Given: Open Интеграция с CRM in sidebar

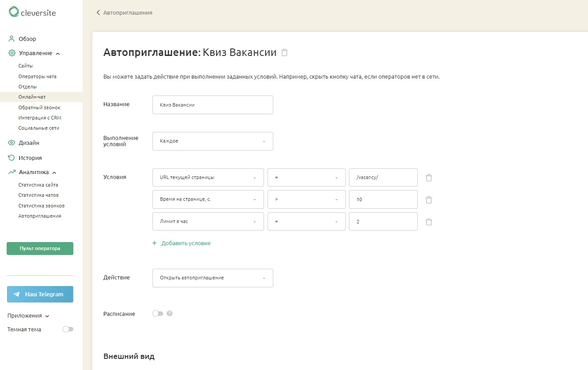Looking at the screenshot, I should coord(40,118).
